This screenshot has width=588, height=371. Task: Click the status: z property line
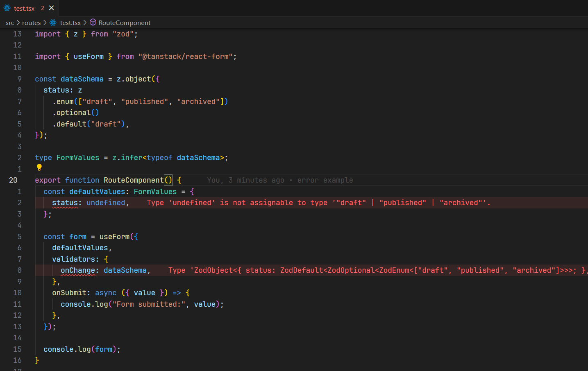(63, 90)
